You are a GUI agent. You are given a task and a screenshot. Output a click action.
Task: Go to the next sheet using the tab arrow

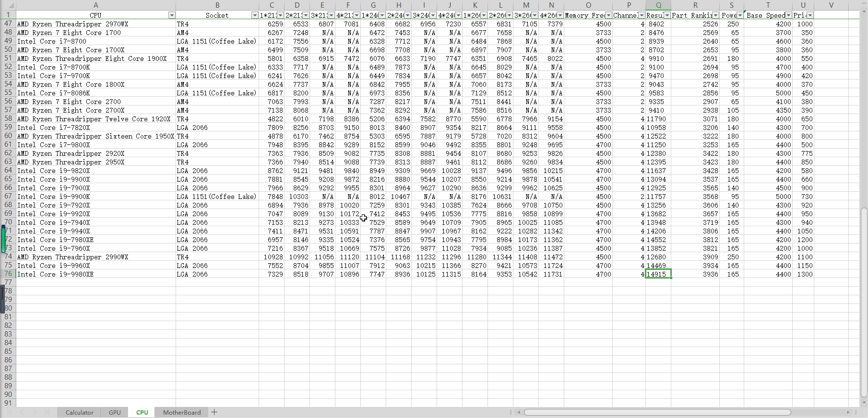[x=35, y=412]
